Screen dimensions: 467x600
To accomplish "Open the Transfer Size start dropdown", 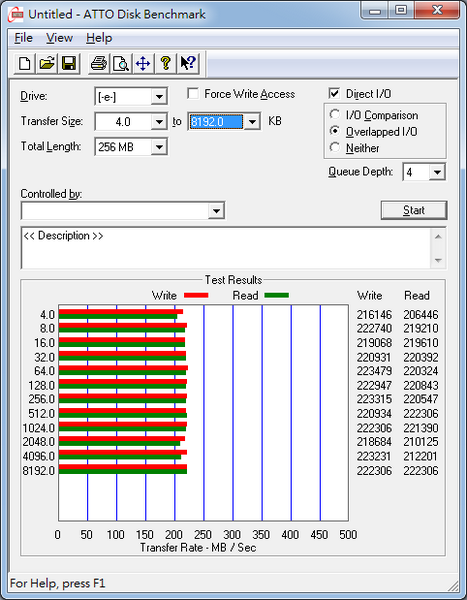I will (x=158, y=122).
